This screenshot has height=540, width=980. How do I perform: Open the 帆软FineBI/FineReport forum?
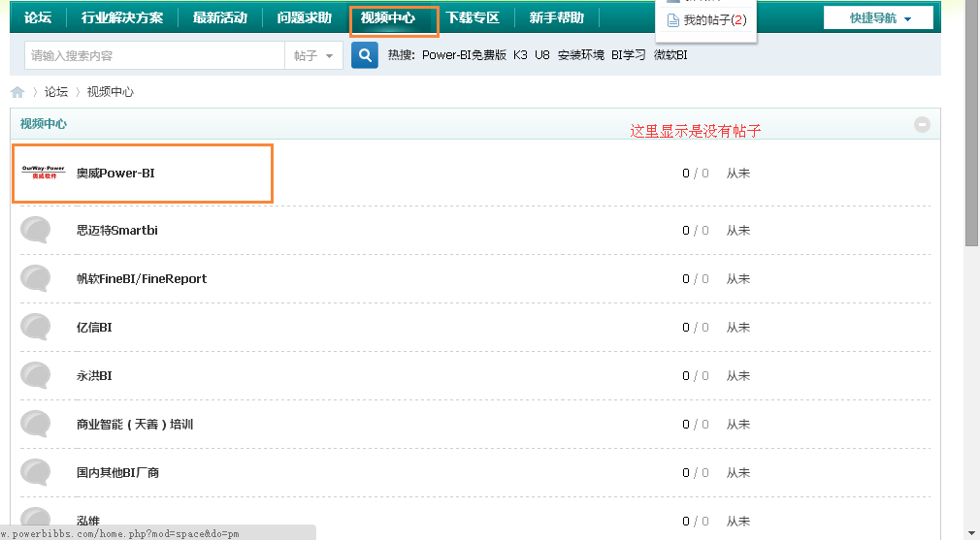click(142, 278)
